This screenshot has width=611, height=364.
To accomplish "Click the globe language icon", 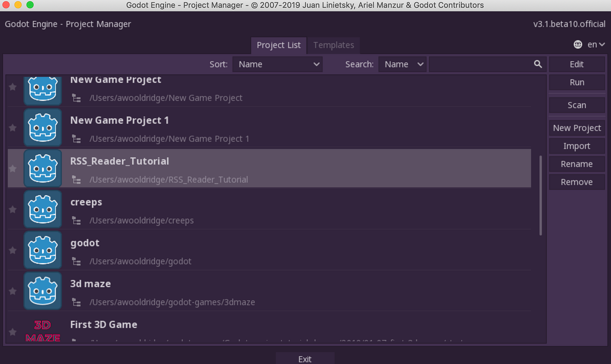I will pos(578,44).
